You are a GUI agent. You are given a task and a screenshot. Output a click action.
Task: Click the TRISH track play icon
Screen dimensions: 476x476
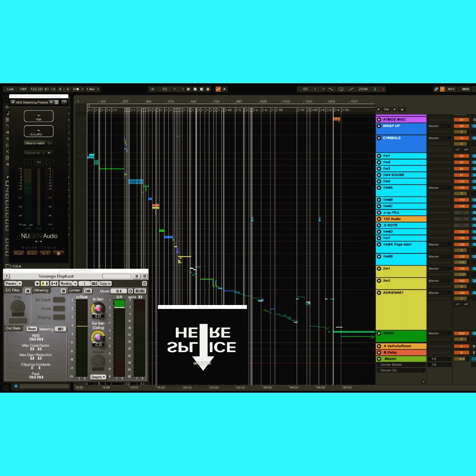[379, 333]
